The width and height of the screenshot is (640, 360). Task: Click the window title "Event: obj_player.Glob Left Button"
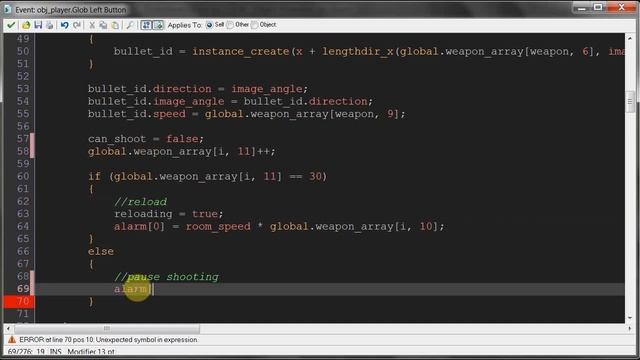(x=71, y=9)
